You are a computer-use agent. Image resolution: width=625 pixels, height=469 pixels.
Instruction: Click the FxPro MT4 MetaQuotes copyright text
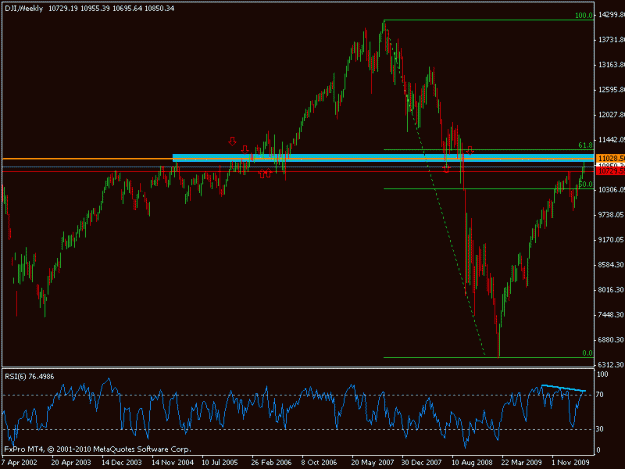pyautogui.click(x=98, y=449)
